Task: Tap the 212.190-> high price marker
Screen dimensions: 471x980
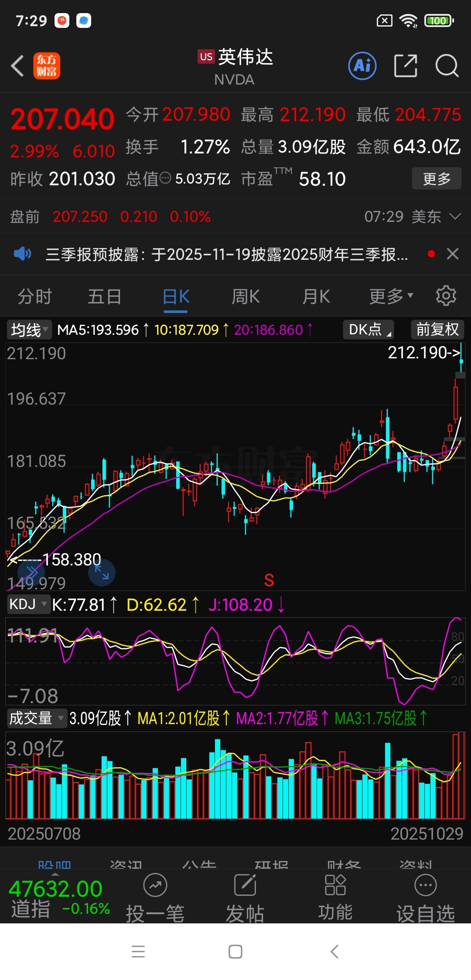Action: pos(424,352)
